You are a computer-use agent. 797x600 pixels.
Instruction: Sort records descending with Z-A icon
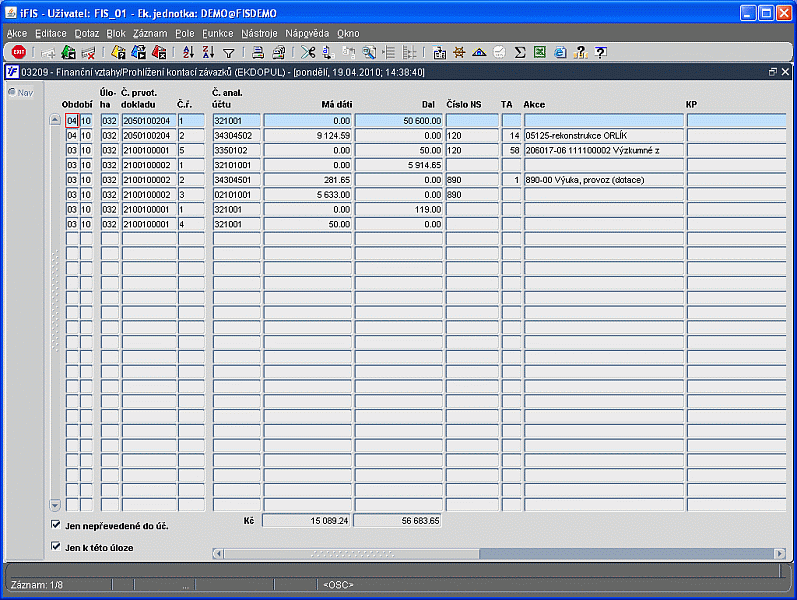pyautogui.click(x=208, y=52)
